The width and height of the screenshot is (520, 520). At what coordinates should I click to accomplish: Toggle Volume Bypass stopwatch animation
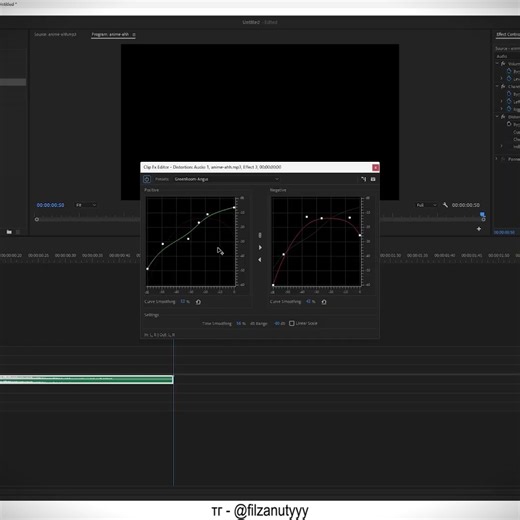coord(509,71)
